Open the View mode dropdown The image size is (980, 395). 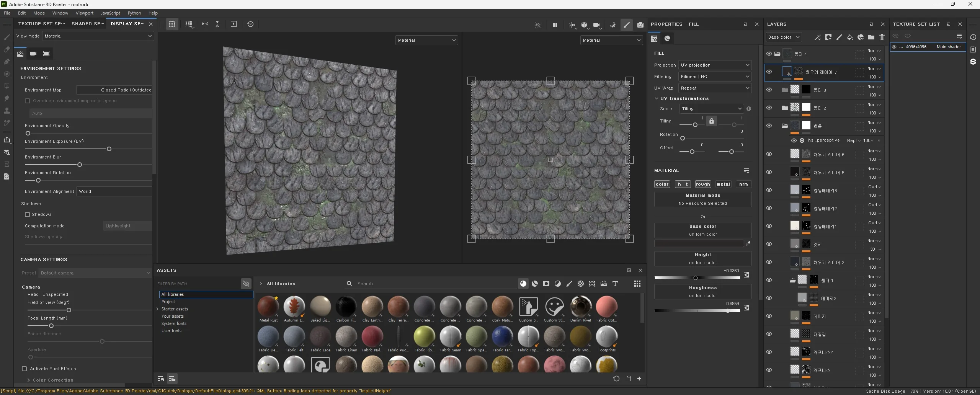click(x=98, y=36)
